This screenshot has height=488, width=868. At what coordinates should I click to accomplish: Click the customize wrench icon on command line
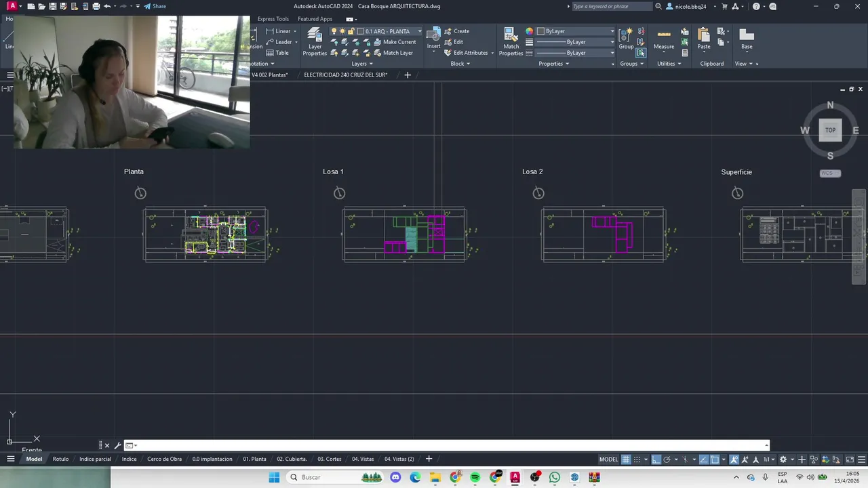[117, 445]
